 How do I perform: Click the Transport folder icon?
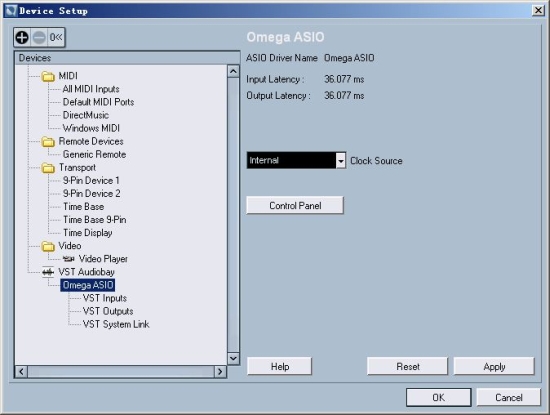click(48, 168)
